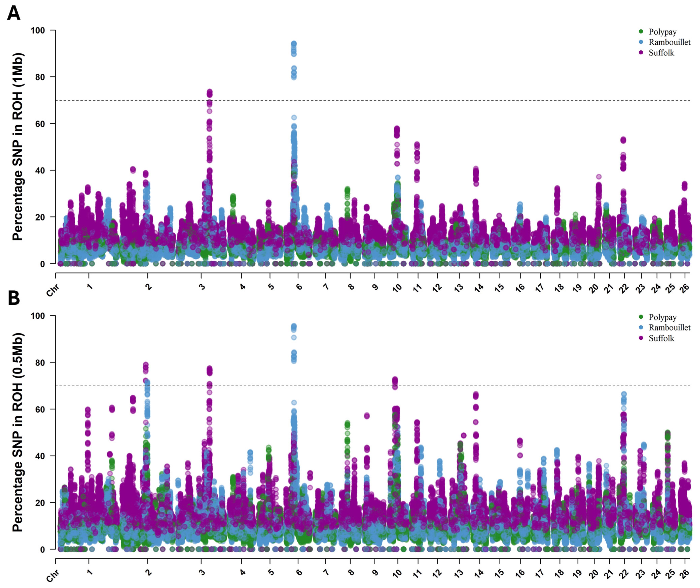Click the y-axis tick label '40' in panel A

tap(40, 170)
